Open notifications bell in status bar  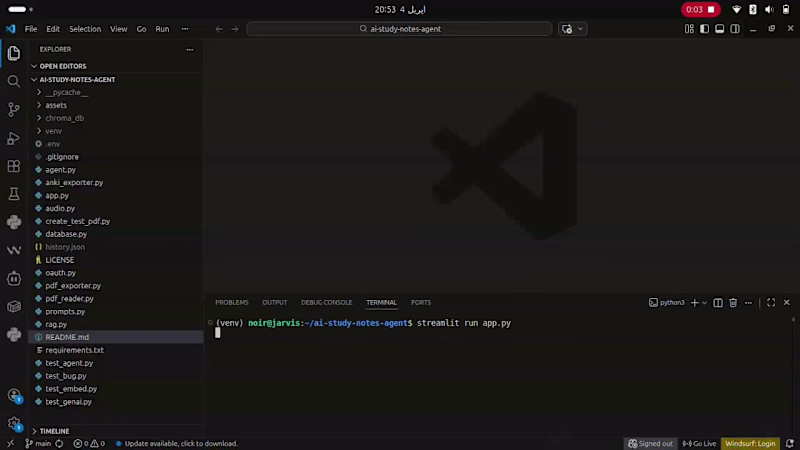coord(790,443)
